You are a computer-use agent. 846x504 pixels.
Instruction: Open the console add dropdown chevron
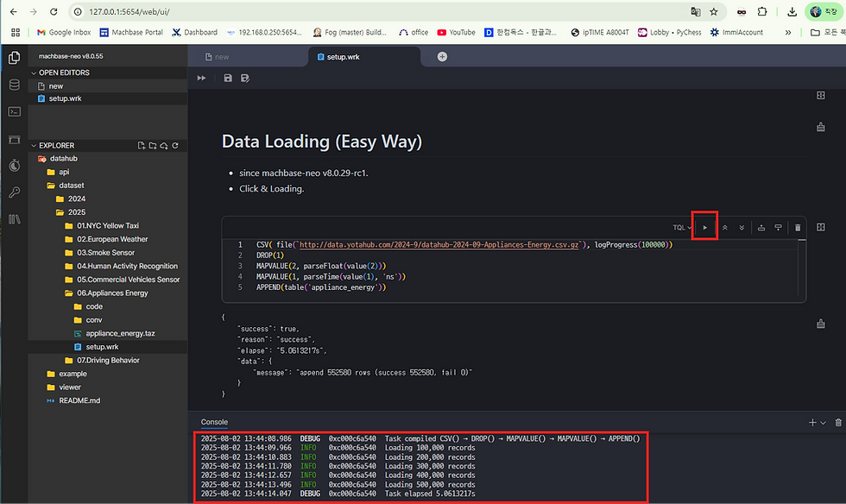click(x=823, y=423)
